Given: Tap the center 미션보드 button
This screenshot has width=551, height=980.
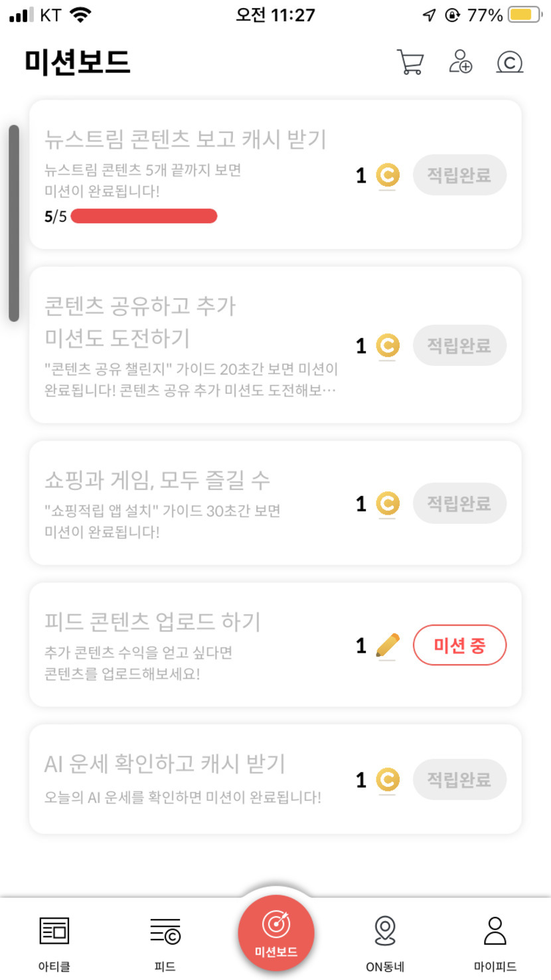Looking at the screenshot, I should tap(275, 934).
